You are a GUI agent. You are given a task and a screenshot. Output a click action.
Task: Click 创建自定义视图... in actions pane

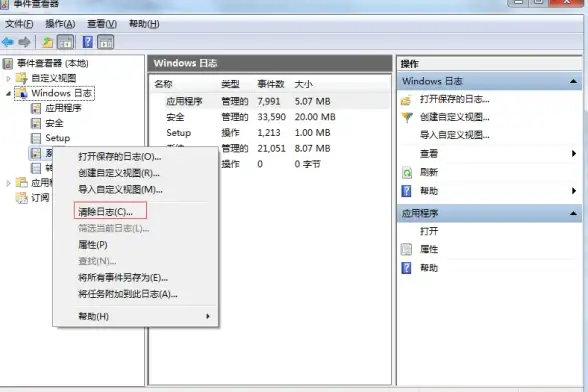pos(454,117)
